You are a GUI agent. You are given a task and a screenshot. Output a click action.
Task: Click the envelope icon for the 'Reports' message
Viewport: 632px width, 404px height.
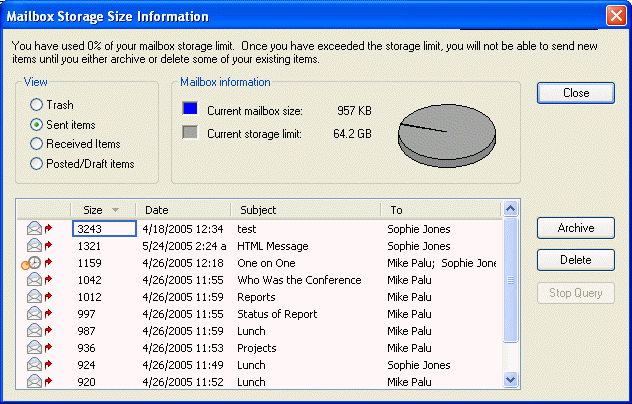tap(34, 297)
